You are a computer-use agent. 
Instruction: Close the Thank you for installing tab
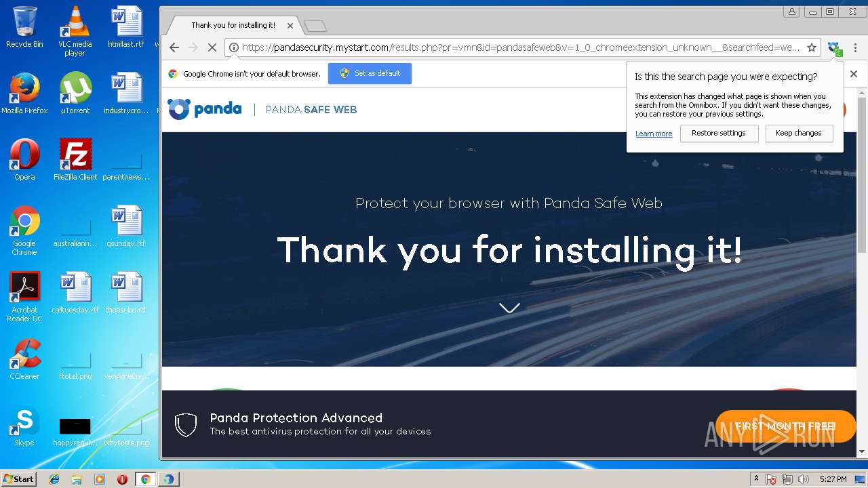click(290, 26)
